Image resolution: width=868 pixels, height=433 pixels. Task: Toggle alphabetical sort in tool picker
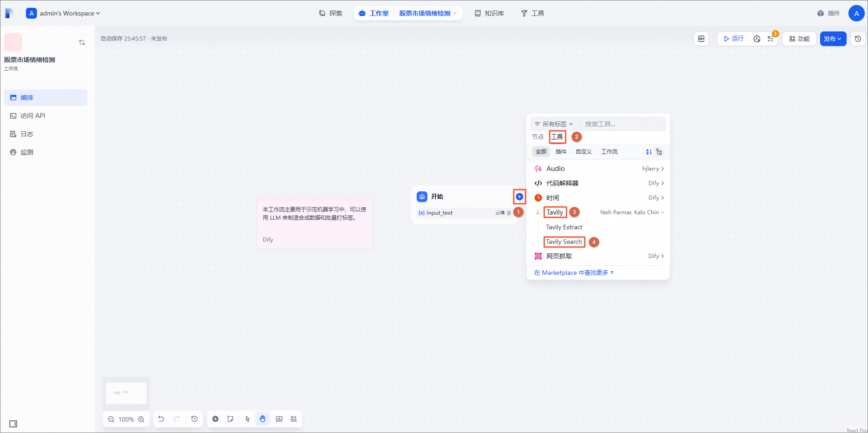click(x=649, y=152)
